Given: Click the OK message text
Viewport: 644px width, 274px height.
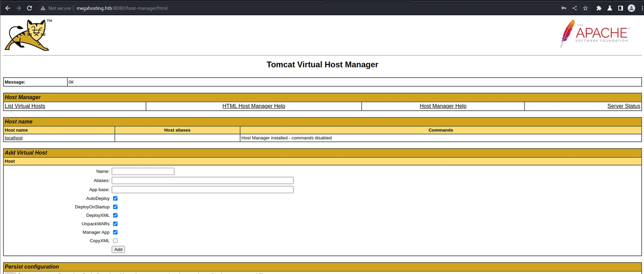Looking at the screenshot, I should pos(71,82).
